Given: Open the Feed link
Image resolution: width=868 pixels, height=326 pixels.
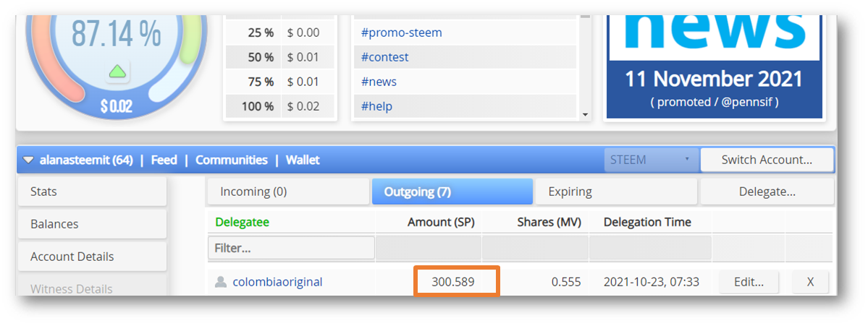Looking at the screenshot, I should (x=164, y=160).
